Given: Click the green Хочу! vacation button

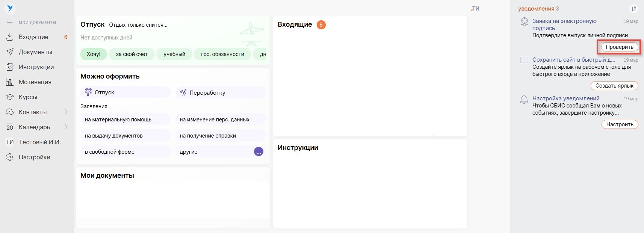Looking at the screenshot, I should tap(94, 54).
